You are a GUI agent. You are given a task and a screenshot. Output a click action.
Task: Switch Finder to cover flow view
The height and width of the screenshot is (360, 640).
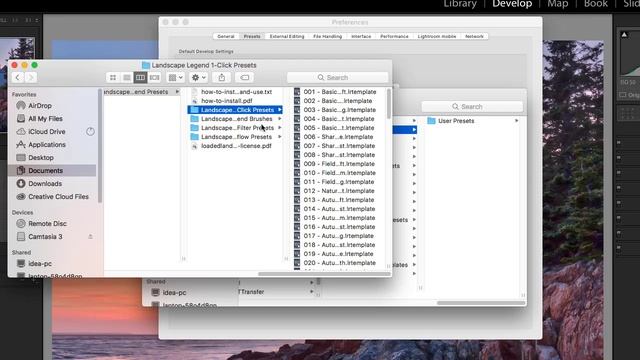tap(154, 78)
